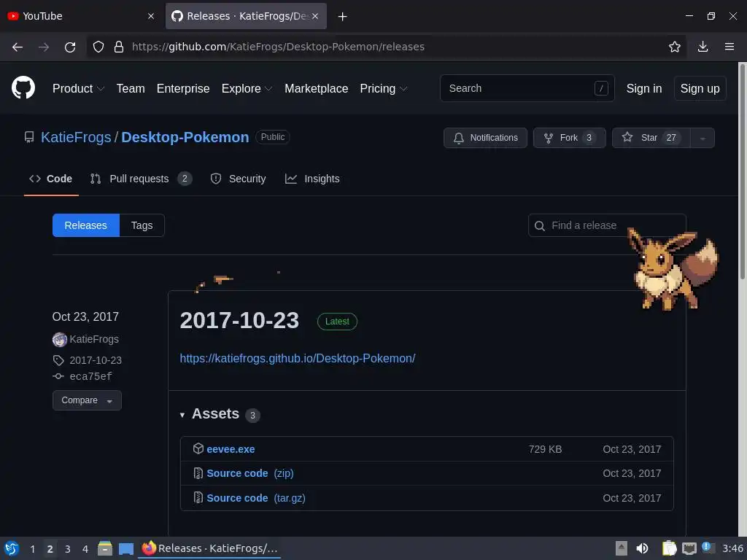
Task: Click the GitHub Octocat logo
Action: 23,87
